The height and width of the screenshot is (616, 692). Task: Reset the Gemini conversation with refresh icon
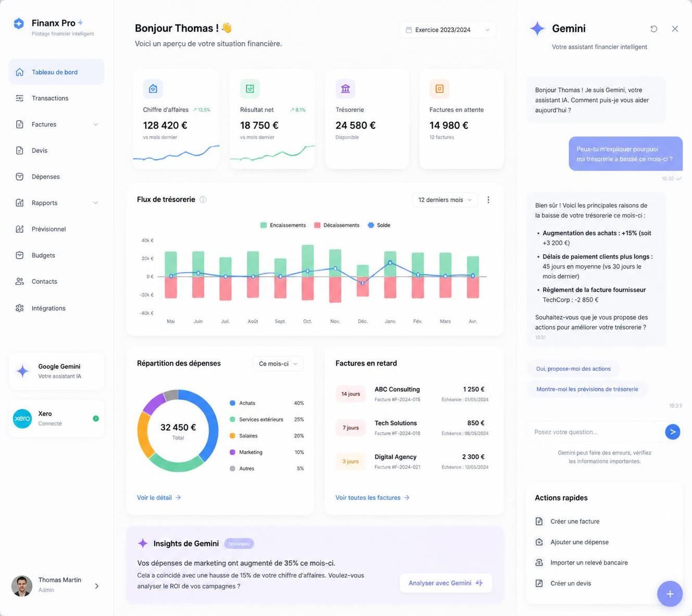click(x=654, y=29)
